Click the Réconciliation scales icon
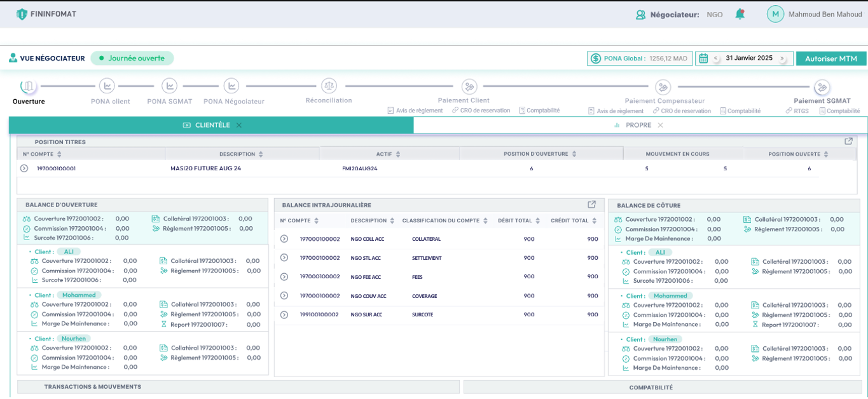 point(329,86)
